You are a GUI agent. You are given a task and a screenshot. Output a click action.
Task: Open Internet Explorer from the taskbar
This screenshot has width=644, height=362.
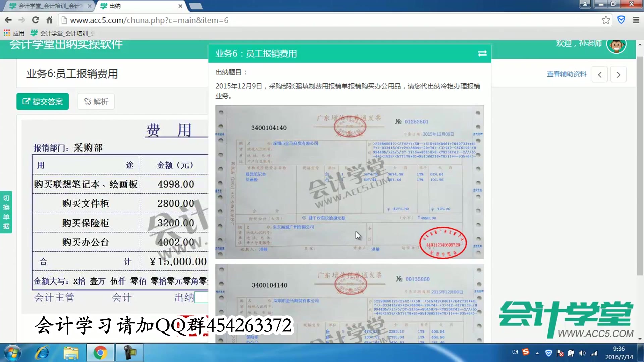coord(42,352)
